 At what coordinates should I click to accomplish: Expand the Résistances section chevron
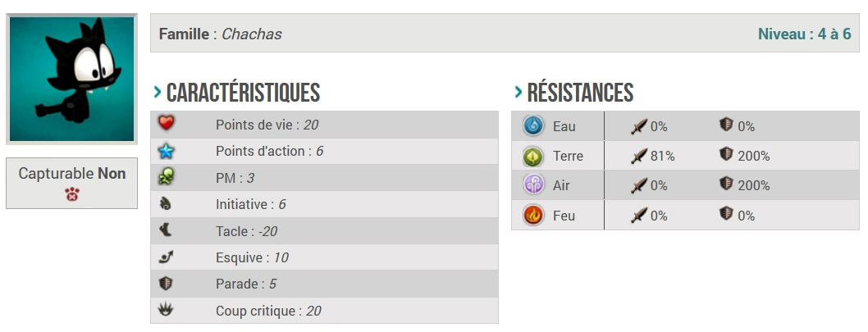[518, 91]
